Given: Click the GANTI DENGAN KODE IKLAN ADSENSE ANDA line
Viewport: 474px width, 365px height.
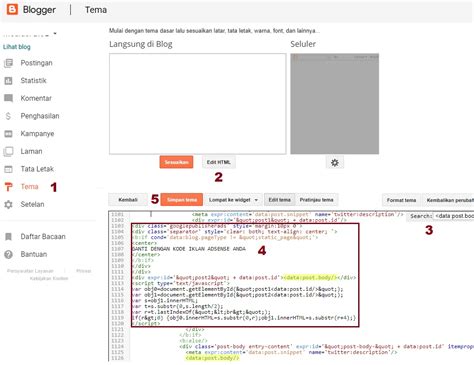Looking at the screenshot, I should pyautogui.click(x=189, y=249).
